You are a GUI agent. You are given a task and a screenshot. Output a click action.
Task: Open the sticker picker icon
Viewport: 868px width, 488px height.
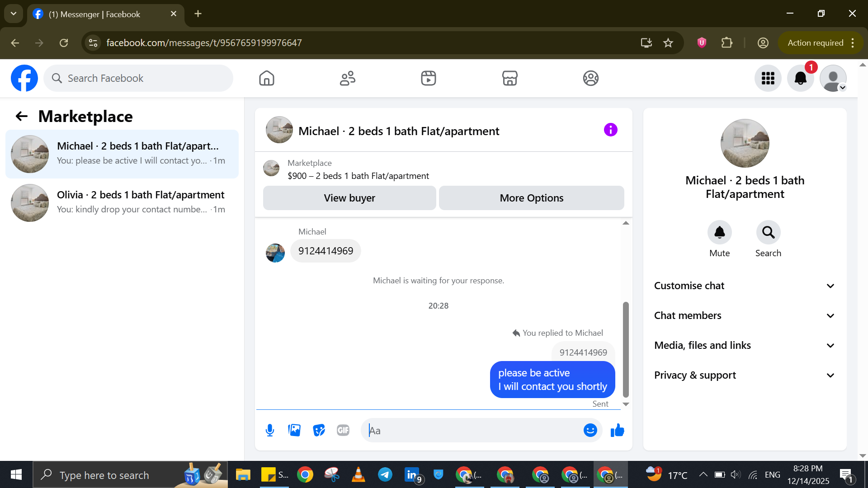pyautogui.click(x=319, y=430)
